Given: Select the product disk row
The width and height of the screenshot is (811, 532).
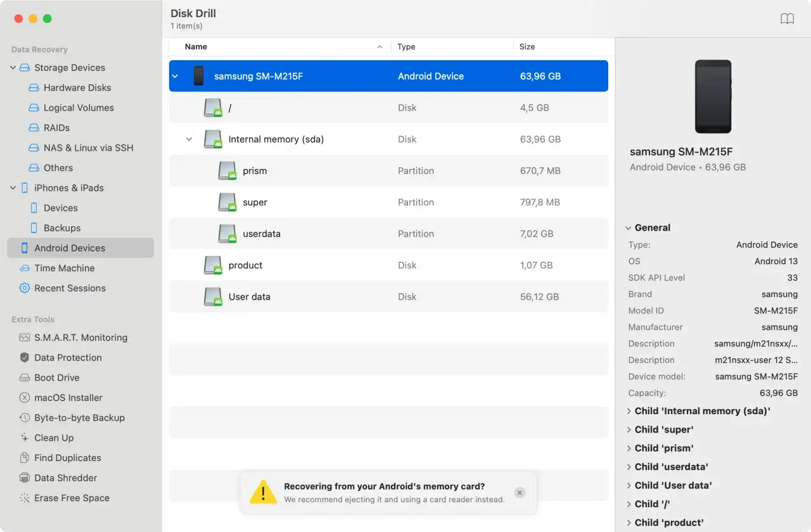Looking at the screenshot, I should 388,265.
